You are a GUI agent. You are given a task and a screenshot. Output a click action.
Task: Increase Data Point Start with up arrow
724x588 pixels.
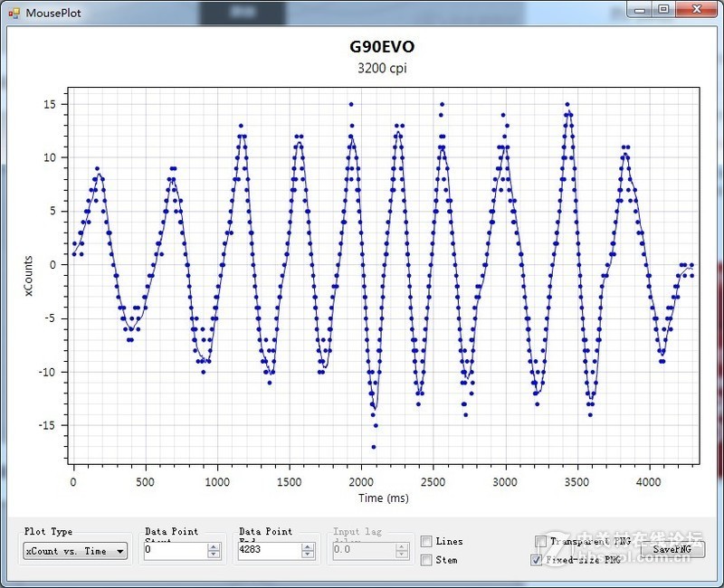pyautogui.click(x=214, y=546)
